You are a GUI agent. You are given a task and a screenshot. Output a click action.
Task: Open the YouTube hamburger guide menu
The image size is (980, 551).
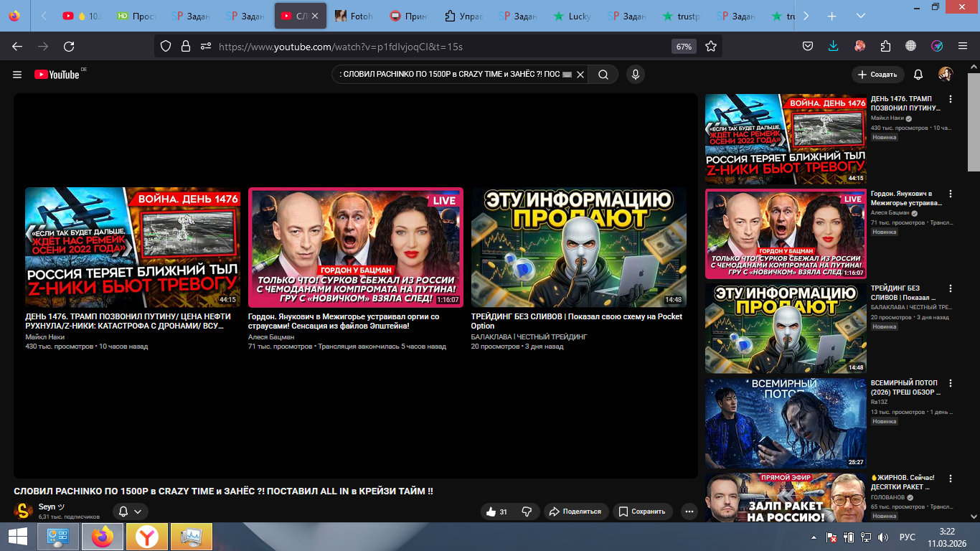point(17,75)
